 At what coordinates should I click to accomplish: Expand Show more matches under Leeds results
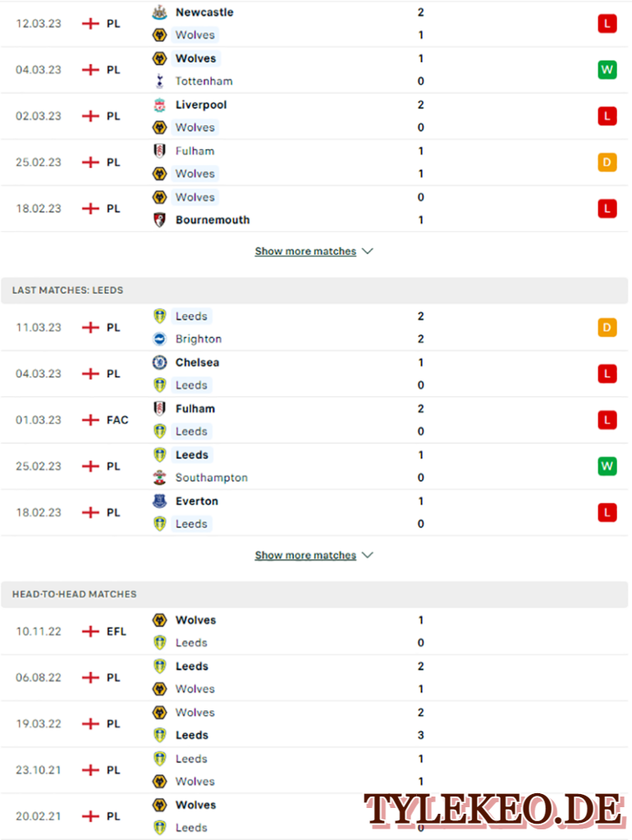pyautogui.click(x=305, y=555)
